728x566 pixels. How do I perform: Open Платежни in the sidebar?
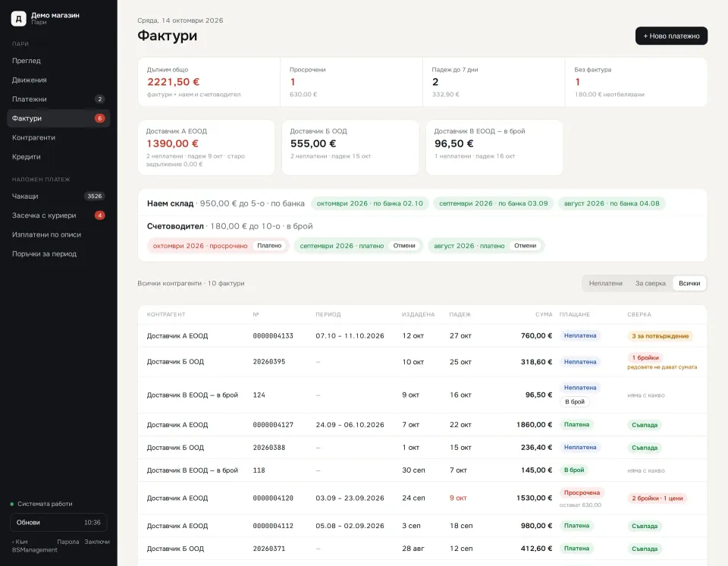58,99
